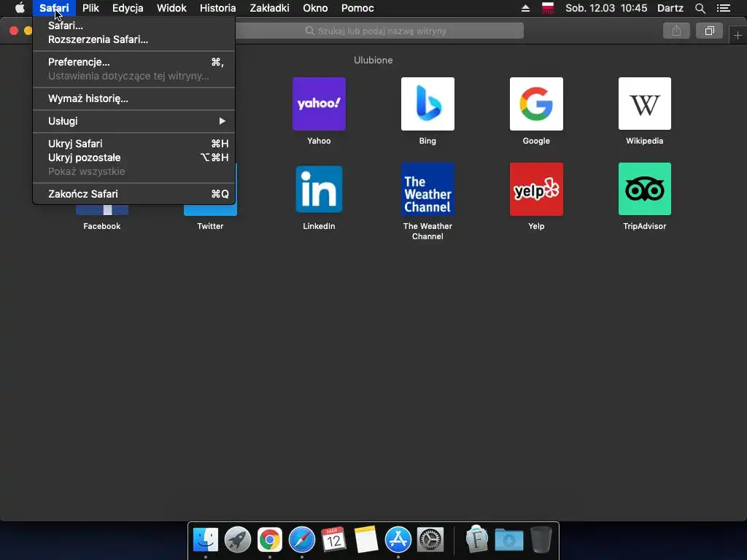Viewport: 747px width, 560px height.
Task: Open the Yelp favorite tile
Action: 536,189
